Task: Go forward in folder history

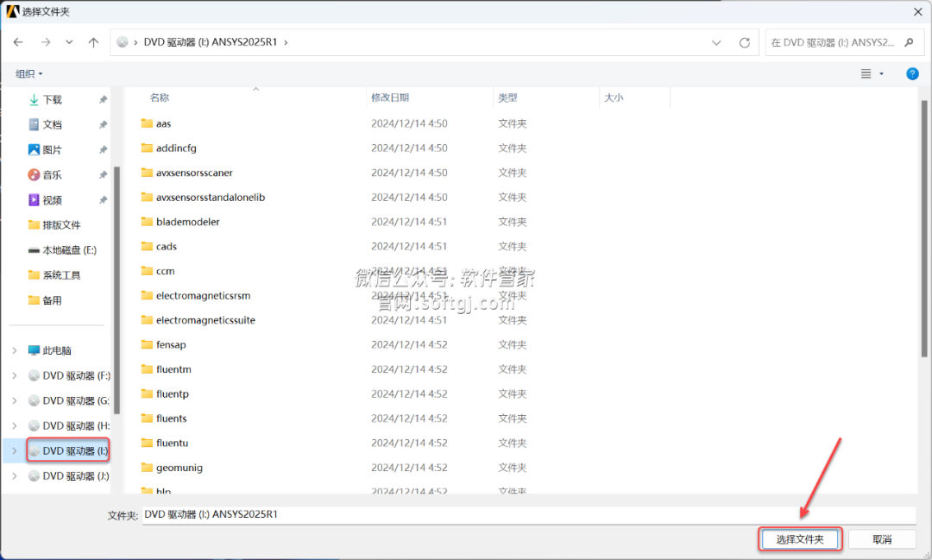Action: [46, 42]
